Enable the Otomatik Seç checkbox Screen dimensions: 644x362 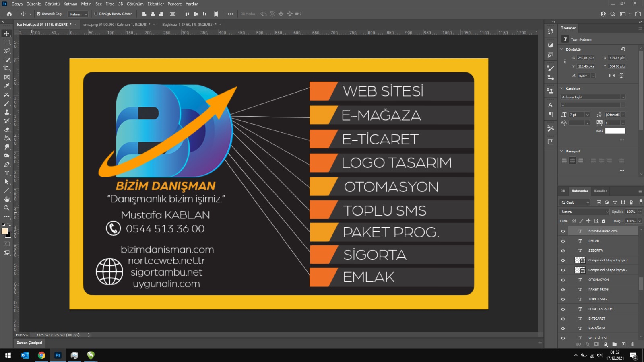click(x=39, y=14)
